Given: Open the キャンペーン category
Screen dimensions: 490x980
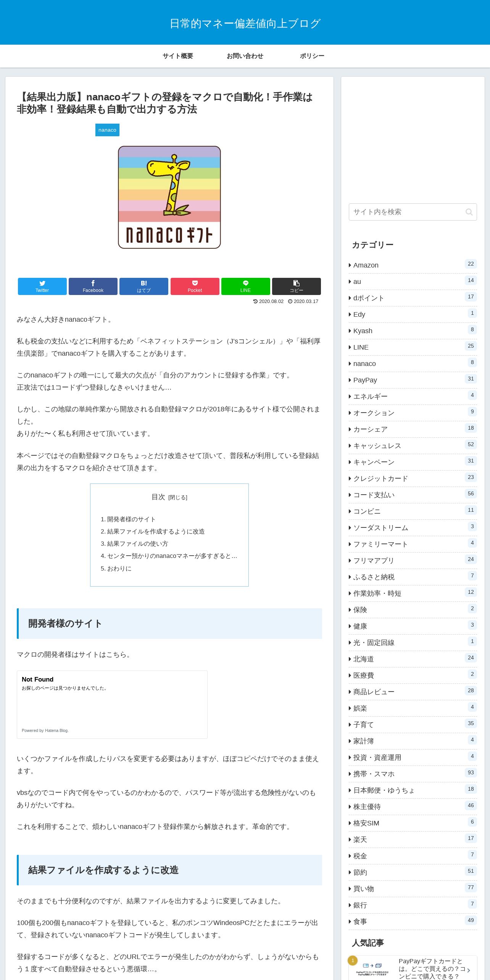Looking at the screenshot, I should (413, 462).
